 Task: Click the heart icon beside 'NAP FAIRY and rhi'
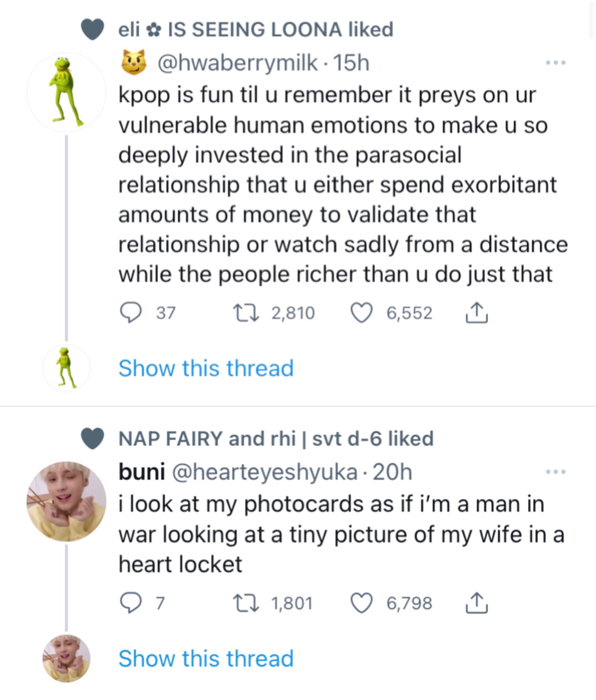coord(93,438)
